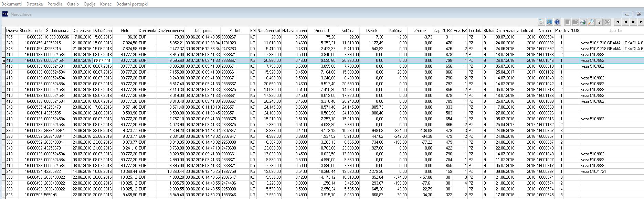This screenshot has height=199, width=644.
Task: Open the Ostalo menu
Action: point(73,4)
